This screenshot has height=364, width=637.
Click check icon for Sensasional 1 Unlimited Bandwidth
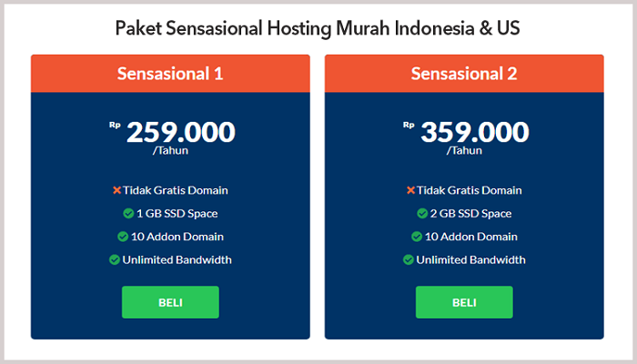[114, 259]
